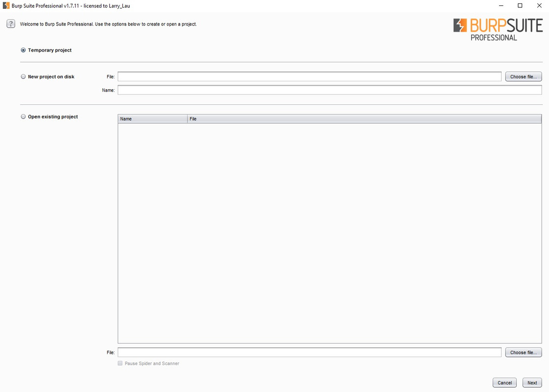Open Choose file for new project
This screenshot has width=549, height=392.
pos(524,76)
